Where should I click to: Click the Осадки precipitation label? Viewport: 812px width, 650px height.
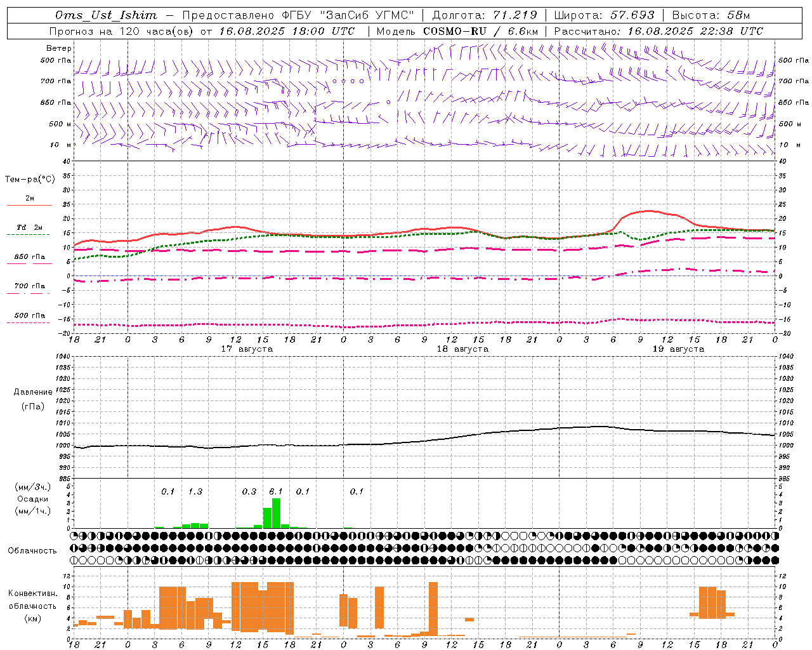tap(33, 499)
